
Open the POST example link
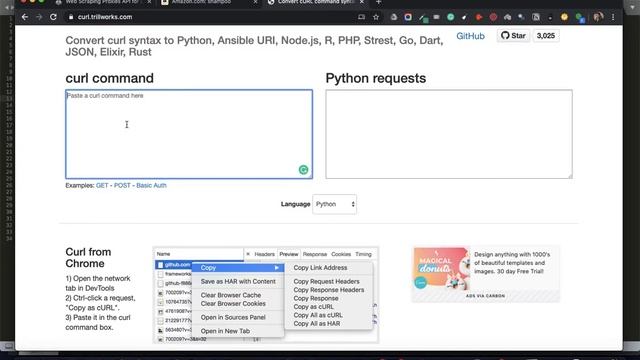(122, 185)
